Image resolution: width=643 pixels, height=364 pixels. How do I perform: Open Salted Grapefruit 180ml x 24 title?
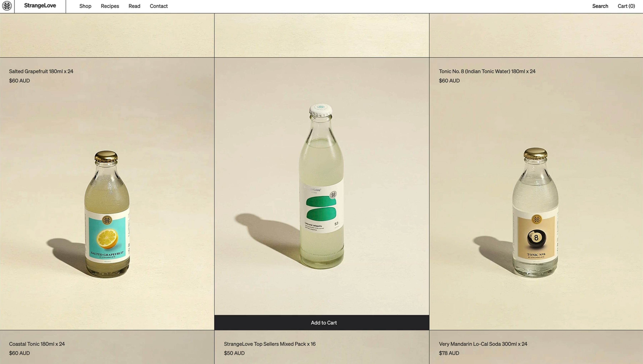(x=41, y=71)
